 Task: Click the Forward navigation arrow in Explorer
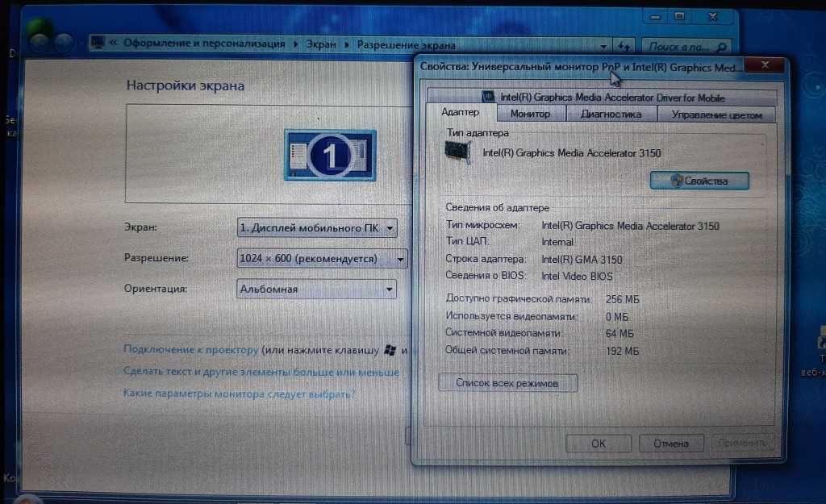coord(64,43)
